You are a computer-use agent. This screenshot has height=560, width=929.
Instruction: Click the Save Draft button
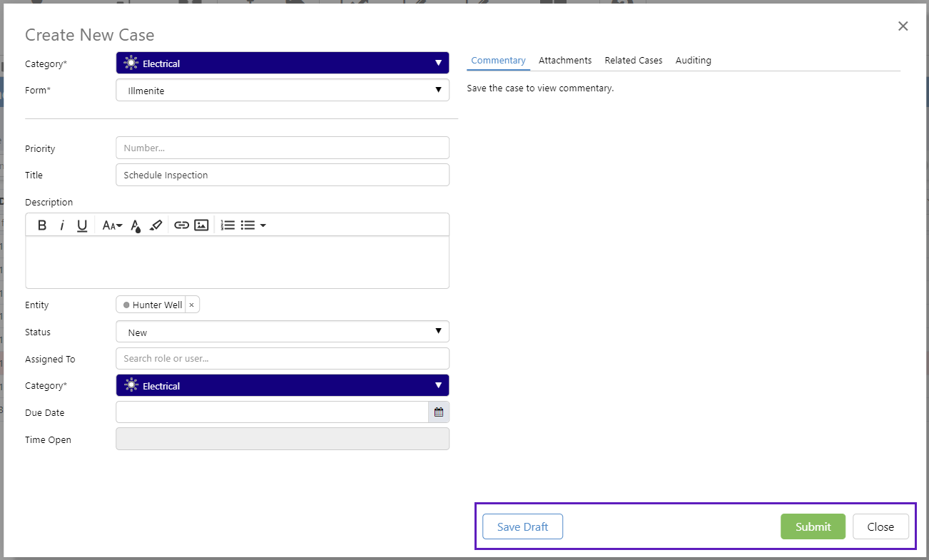pos(522,527)
